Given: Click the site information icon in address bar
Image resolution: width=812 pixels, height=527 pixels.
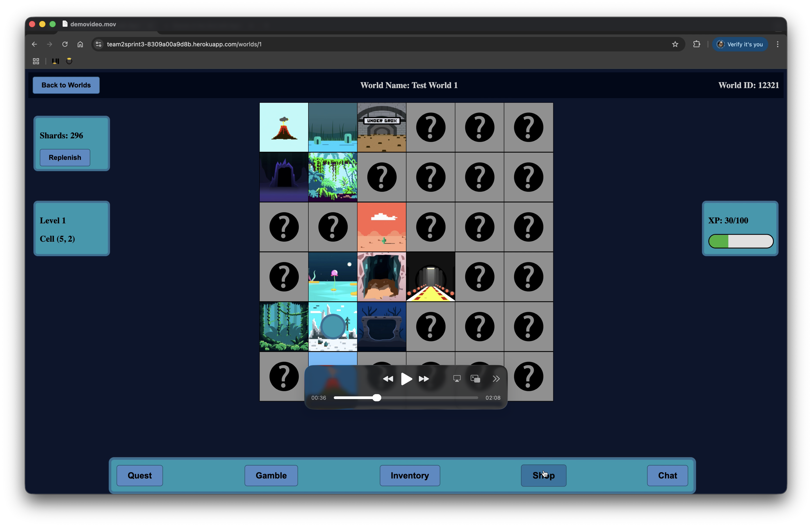Looking at the screenshot, I should pos(98,44).
